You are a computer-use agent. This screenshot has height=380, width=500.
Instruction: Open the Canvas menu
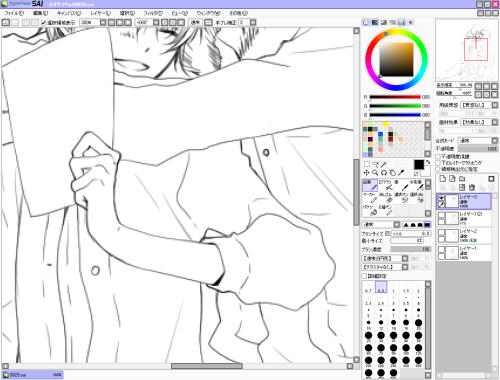pos(69,13)
